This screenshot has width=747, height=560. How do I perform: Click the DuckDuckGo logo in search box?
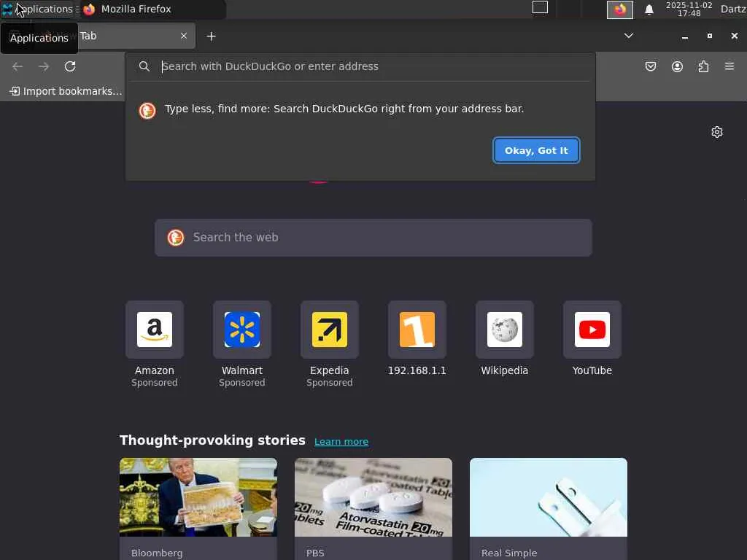[x=175, y=237]
